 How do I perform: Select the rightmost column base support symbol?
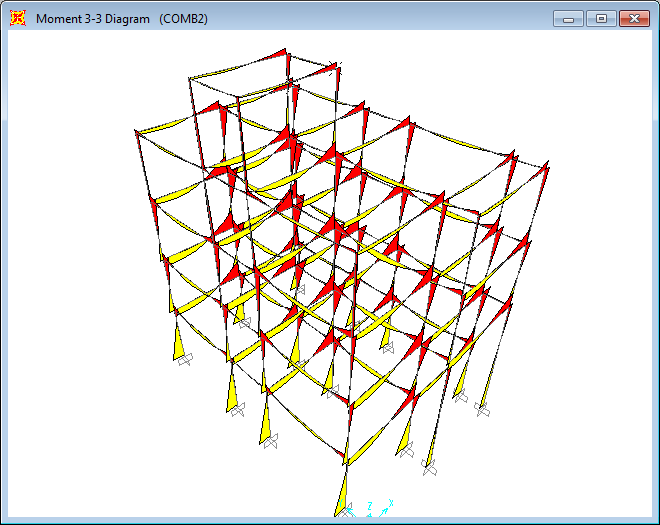click(484, 409)
